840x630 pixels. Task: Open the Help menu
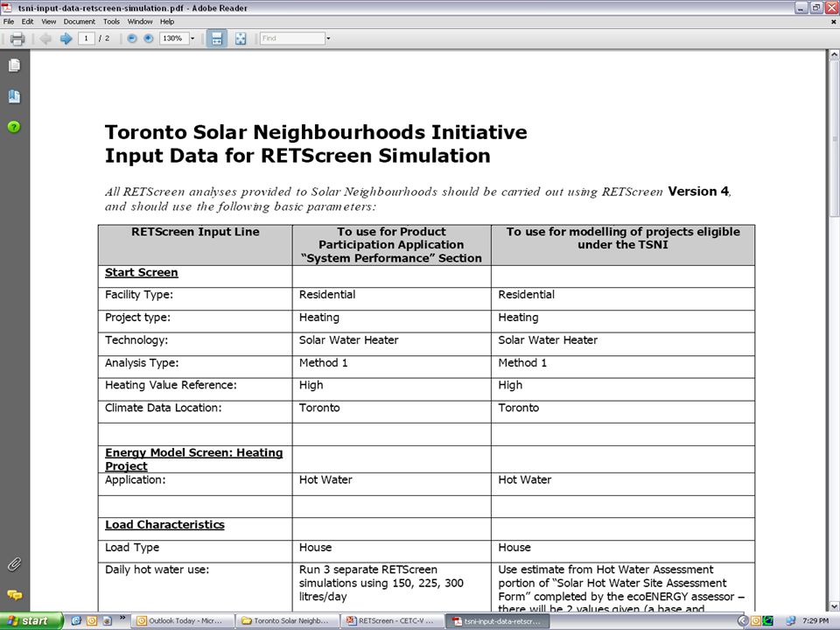(167, 22)
